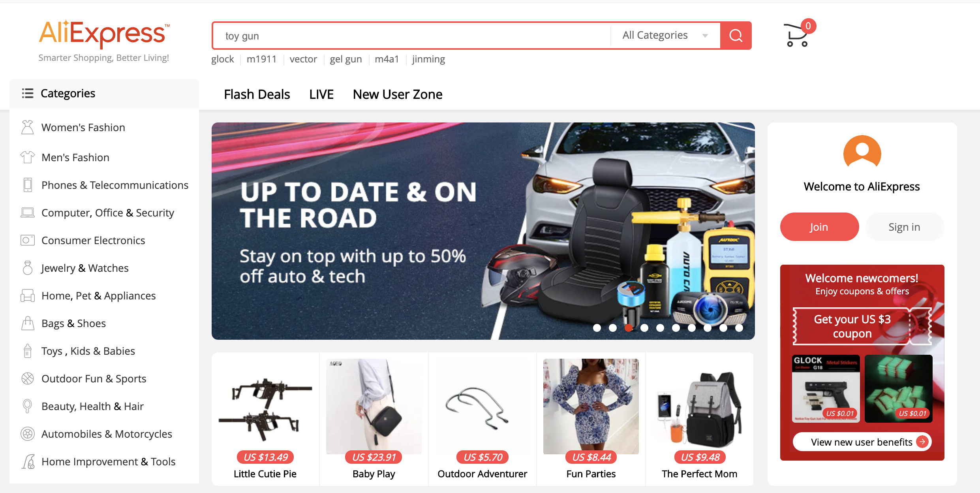Click View new user benefits link
This screenshot has height=493, width=980.
(x=862, y=442)
